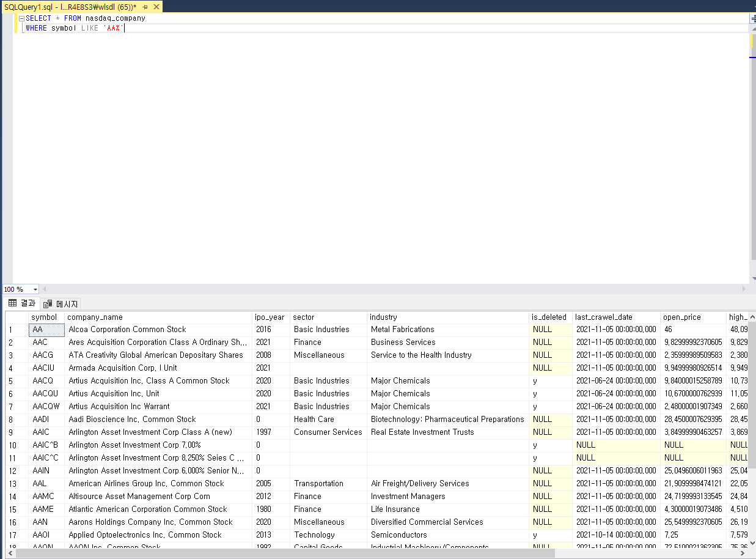The width and height of the screenshot is (756, 559).
Task: Select the AACQW symbol cell
Action: pyautogui.click(x=46, y=407)
